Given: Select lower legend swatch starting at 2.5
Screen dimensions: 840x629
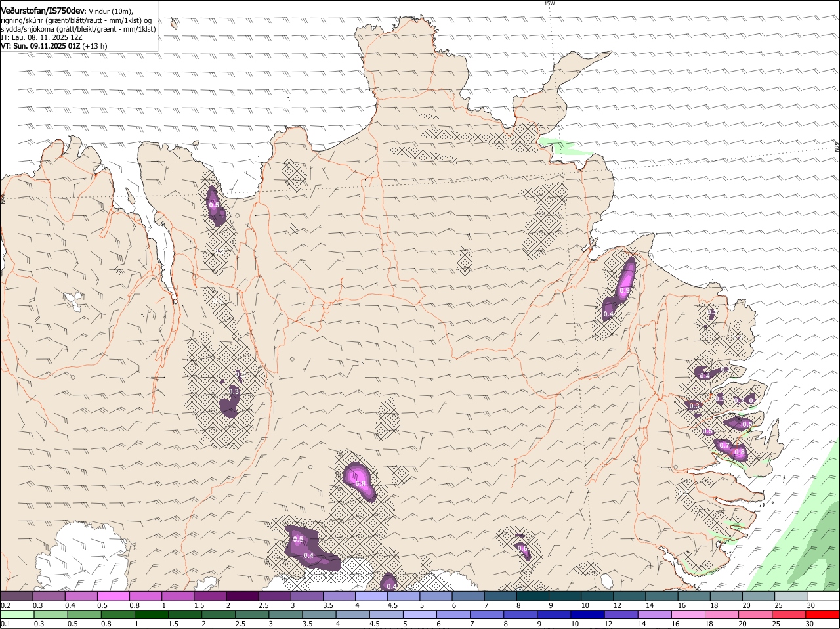Looking at the screenshot, I should [x=251, y=615].
